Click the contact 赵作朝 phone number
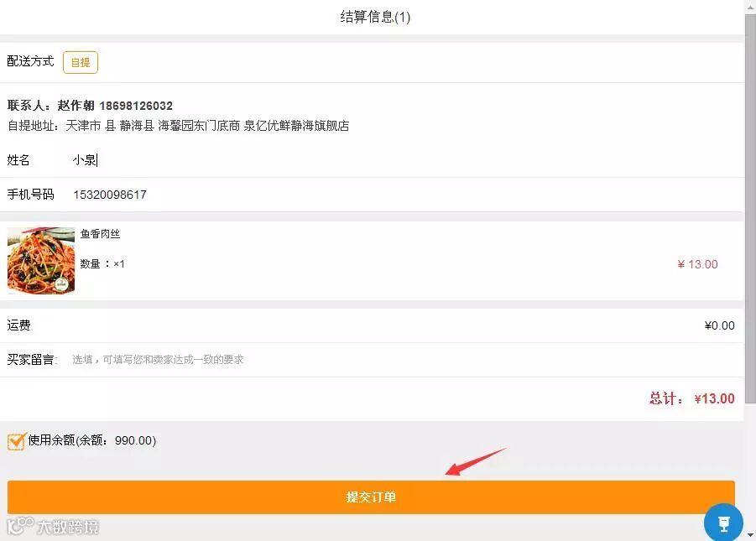Viewport: 756px width, 541px height. tap(136, 106)
